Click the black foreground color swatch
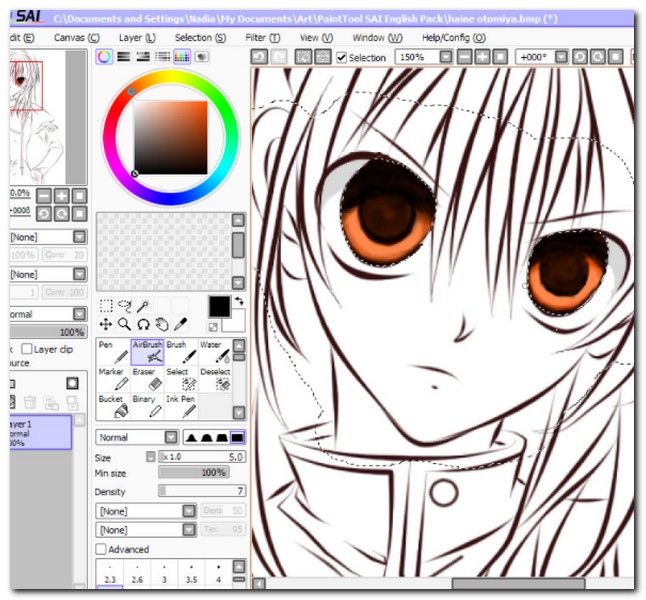This screenshot has height=600, width=646. click(x=219, y=306)
